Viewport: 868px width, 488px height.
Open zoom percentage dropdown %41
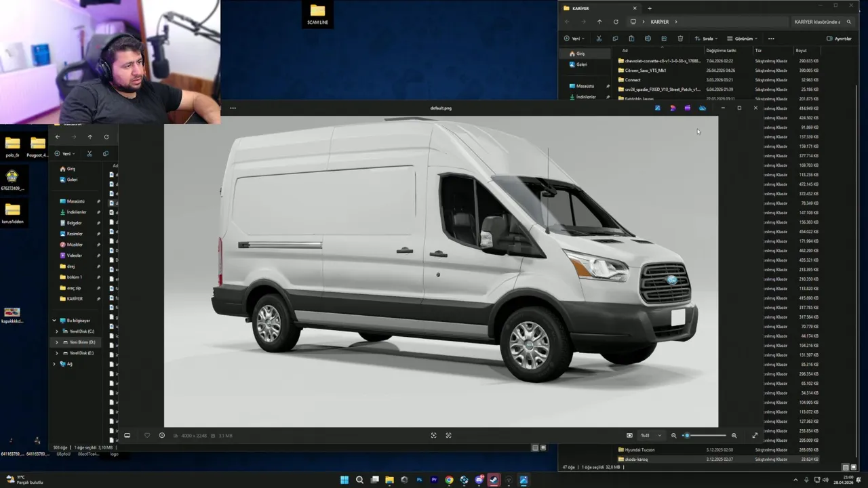651,436
